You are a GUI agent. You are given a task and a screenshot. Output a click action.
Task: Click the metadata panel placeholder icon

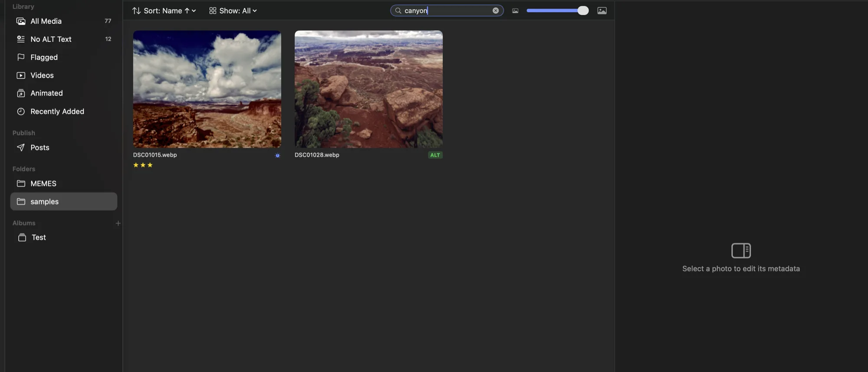coord(741,250)
